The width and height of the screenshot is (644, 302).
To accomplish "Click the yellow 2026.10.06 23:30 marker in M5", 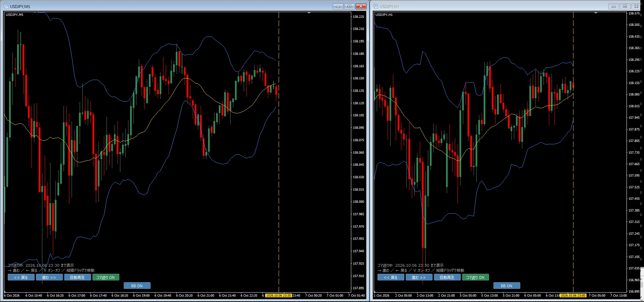I will click(279, 296).
